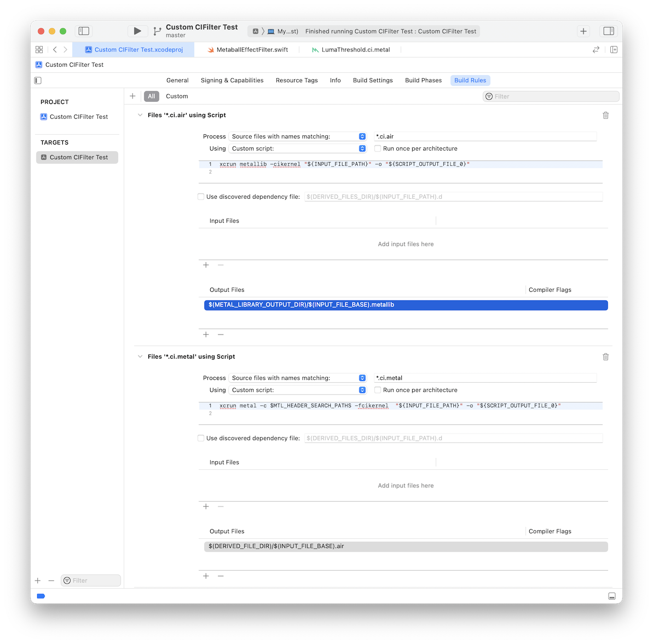Open LumaThreshold.ci.metal editor tab
The height and width of the screenshot is (644, 653).
point(351,50)
